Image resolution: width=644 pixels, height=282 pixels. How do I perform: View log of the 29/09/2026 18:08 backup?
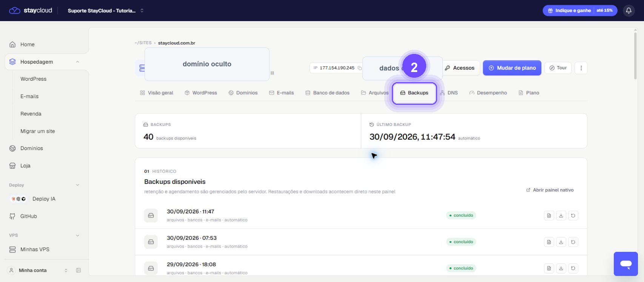(x=549, y=268)
